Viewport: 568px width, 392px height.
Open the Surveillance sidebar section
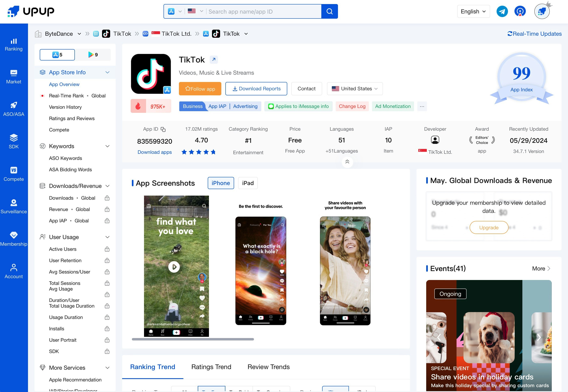(x=14, y=207)
